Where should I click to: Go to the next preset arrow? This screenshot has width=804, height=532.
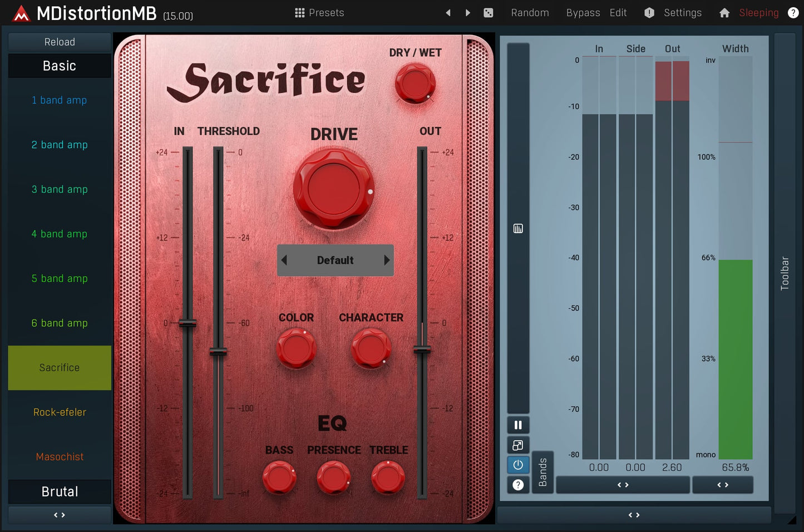click(468, 13)
